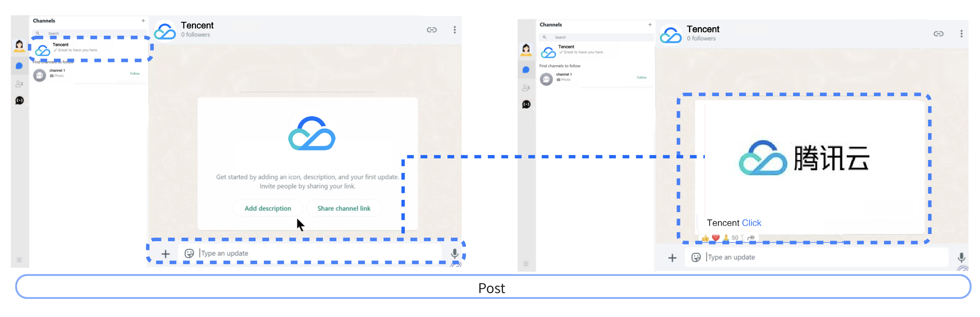
Task: Click the microphone icon in the right window composer
Action: click(x=961, y=257)
